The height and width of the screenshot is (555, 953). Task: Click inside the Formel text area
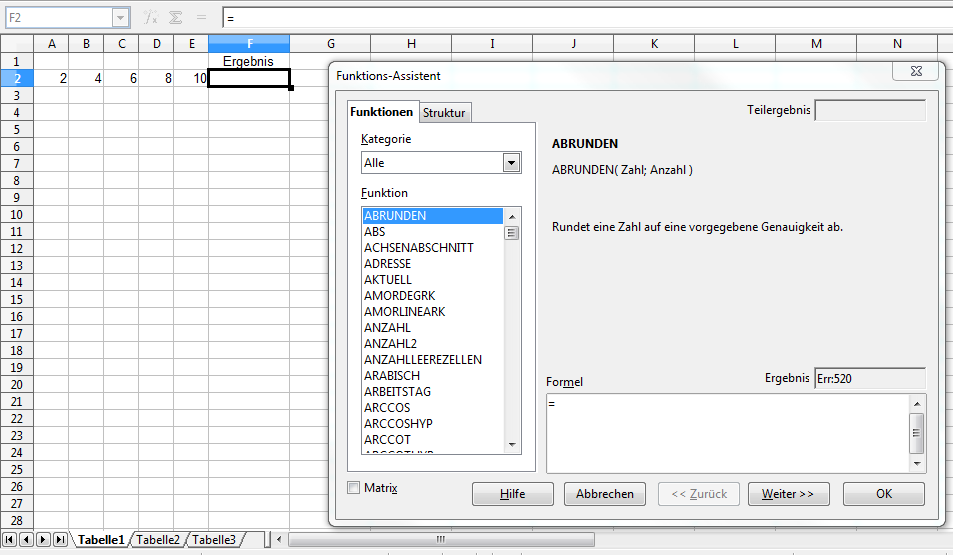[727, 432]
